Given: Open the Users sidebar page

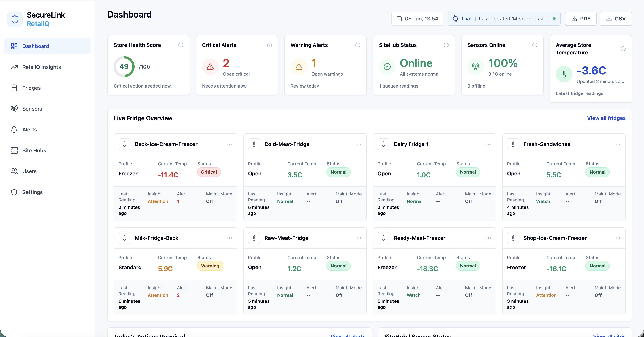Looking at the screenshot, I should 48,171.
